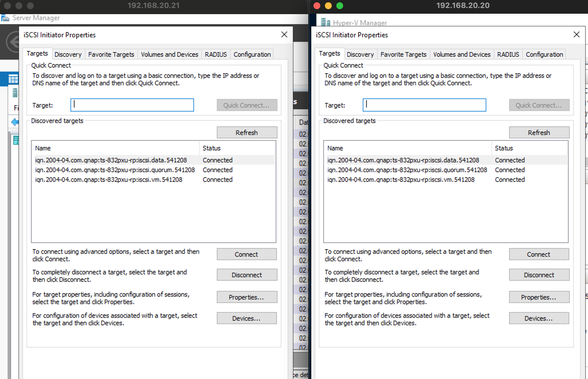Click Connected status of vm target, right dialog
This screenshot has width=588, height=379.
510,179
